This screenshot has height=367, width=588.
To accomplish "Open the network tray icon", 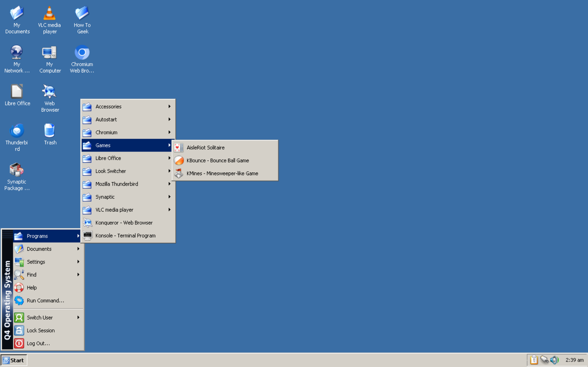I will coord(544,360).
